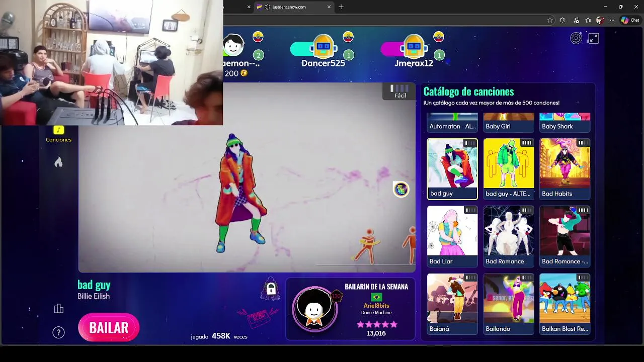Select the Baby Shark song card
This screenshot has width=644, height=362.
tap(565, 123)
